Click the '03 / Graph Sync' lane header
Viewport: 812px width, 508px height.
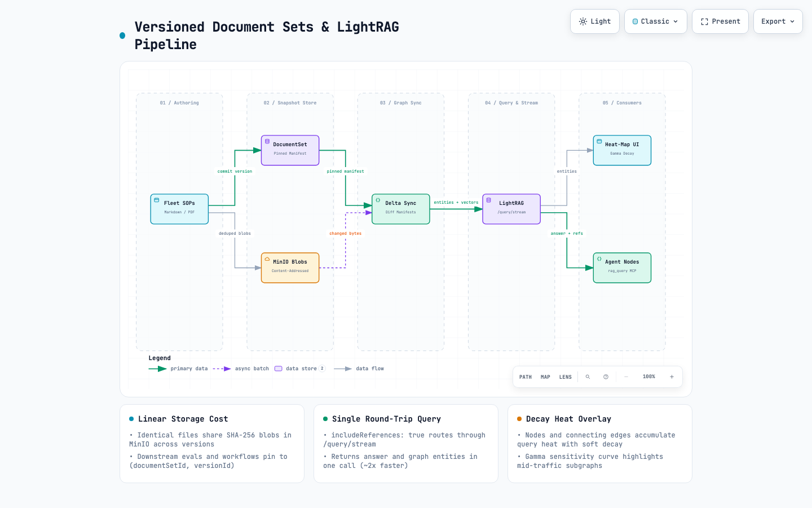(400, 103)
